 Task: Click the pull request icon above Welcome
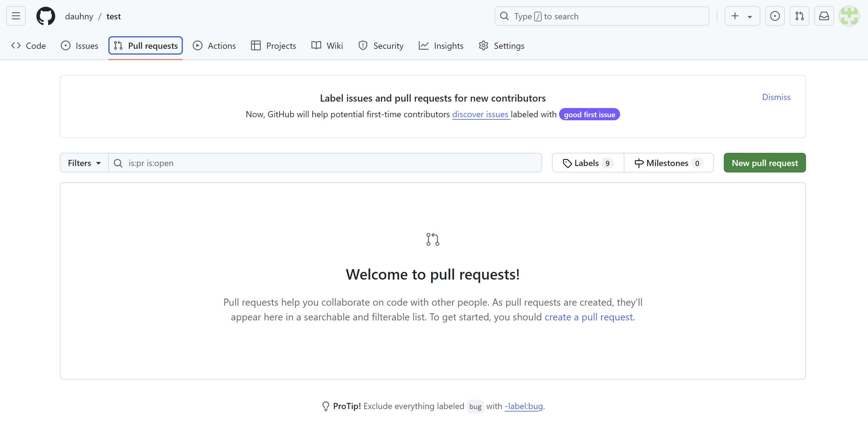pyautogui.click(x=433, y=239)
